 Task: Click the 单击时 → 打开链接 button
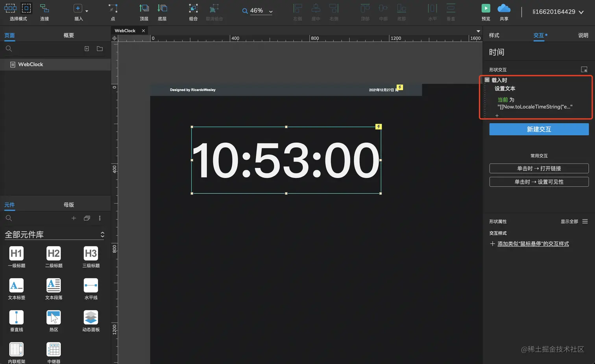[539, 169]
